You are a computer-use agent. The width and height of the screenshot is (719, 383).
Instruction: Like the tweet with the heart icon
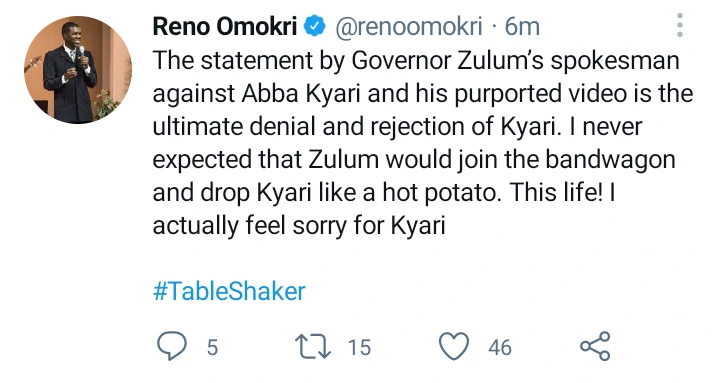click(454, 346)
